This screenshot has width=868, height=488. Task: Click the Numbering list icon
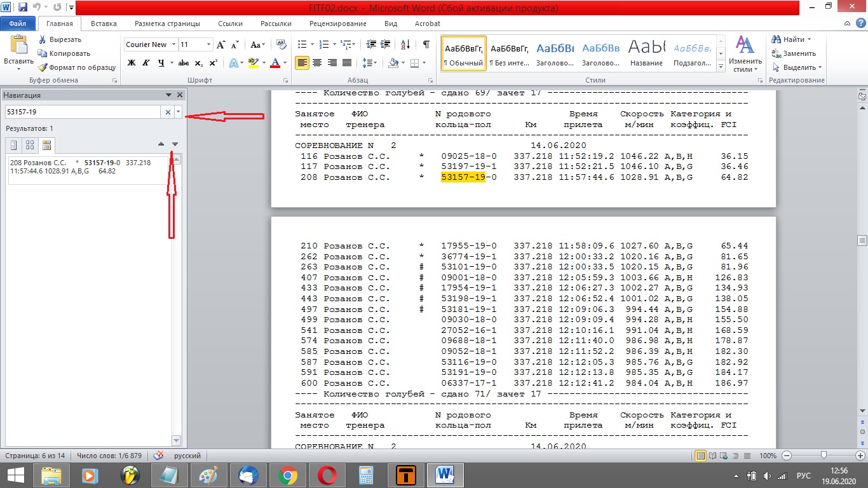coord(323,44)
